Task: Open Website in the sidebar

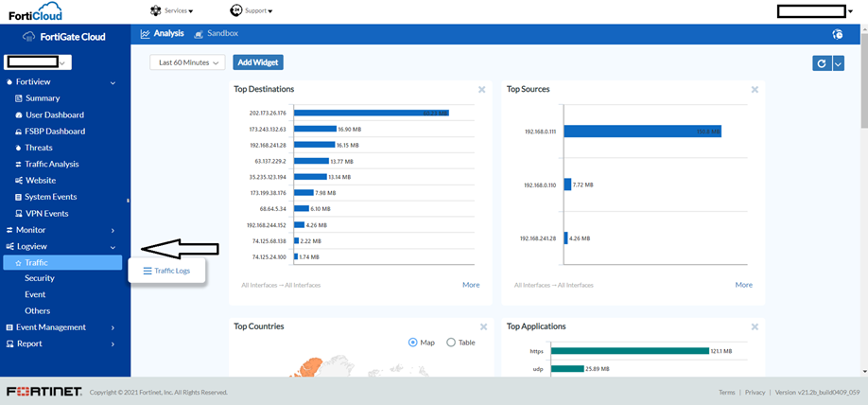Action: [41, 180]
